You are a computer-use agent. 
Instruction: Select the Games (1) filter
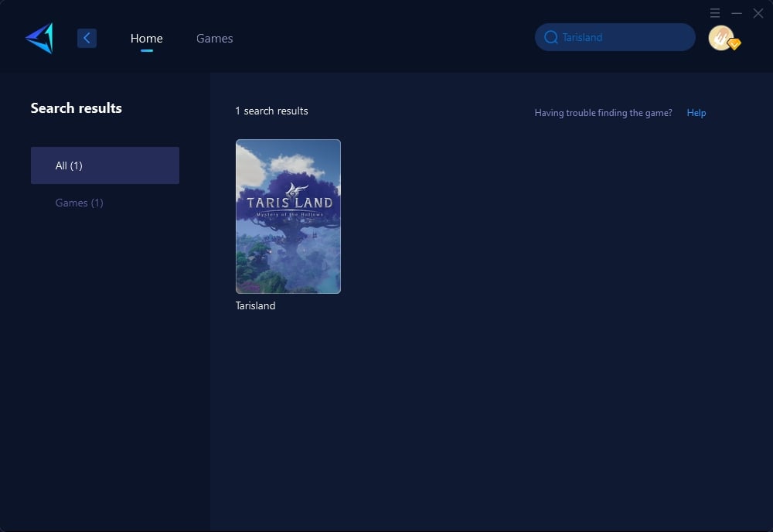[x=79, y=203]
